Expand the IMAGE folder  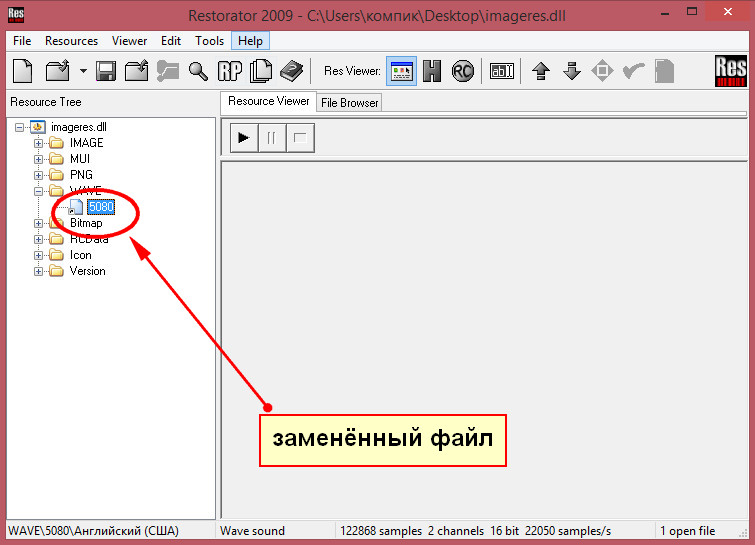click(39, 143)
